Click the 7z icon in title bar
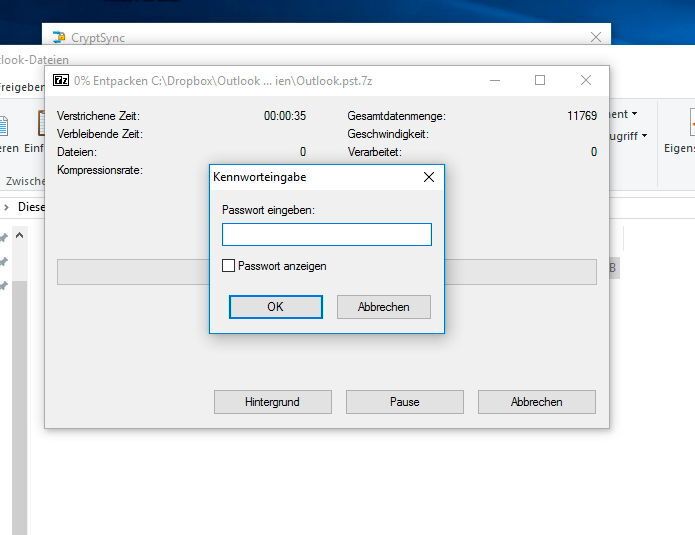The width and height of the screenshot is (695, 535). point(61,80)
